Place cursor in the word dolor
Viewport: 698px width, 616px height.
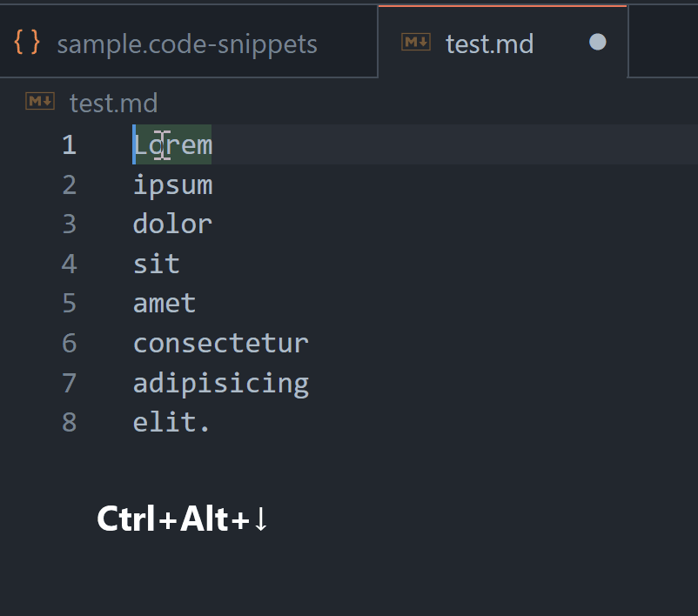click(172, 224)
